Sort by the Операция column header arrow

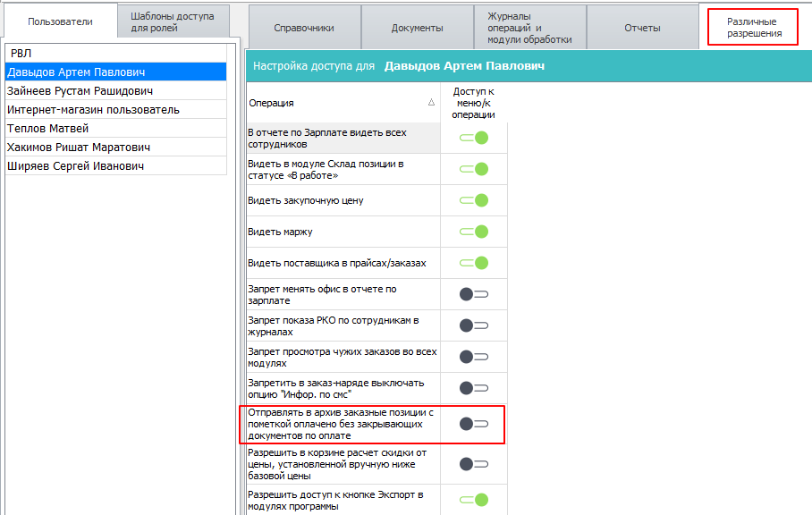click(x=432, y=103)
